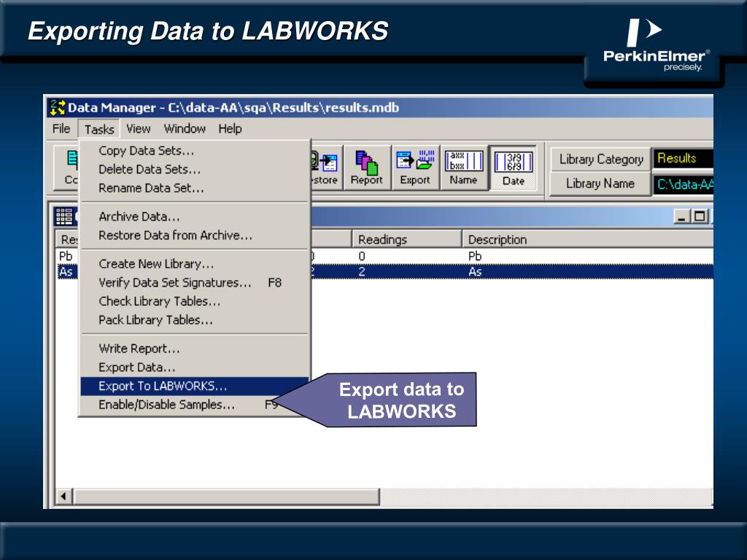This screenshot has width=747, height=560.
Task: Click the Readings value 0 for Pb
Action: click(x=362, y=256)
